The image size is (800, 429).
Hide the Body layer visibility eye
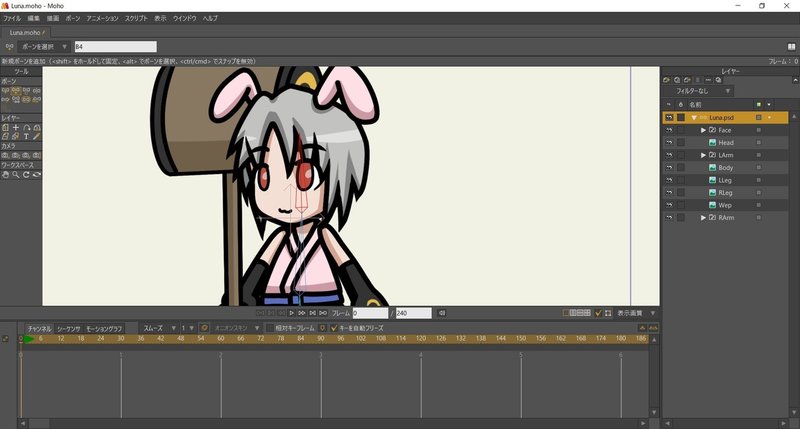pos(669,167)
